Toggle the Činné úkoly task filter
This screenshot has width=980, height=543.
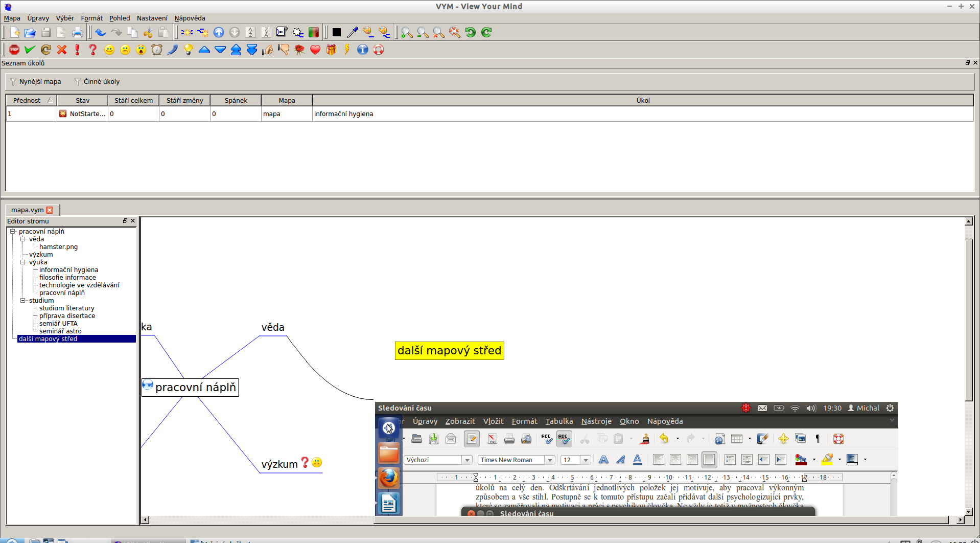[97, 81]
